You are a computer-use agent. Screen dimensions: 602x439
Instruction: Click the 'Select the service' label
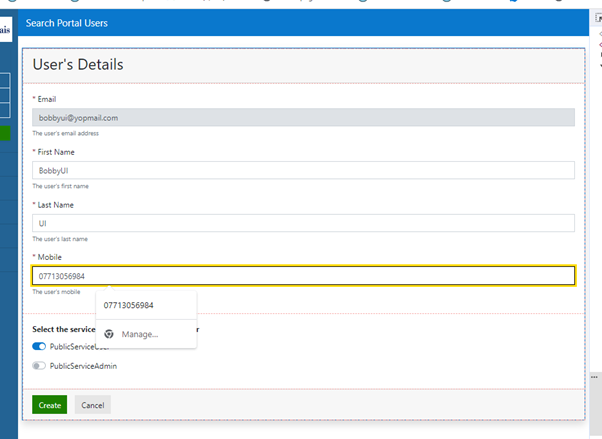click(64, 329)
